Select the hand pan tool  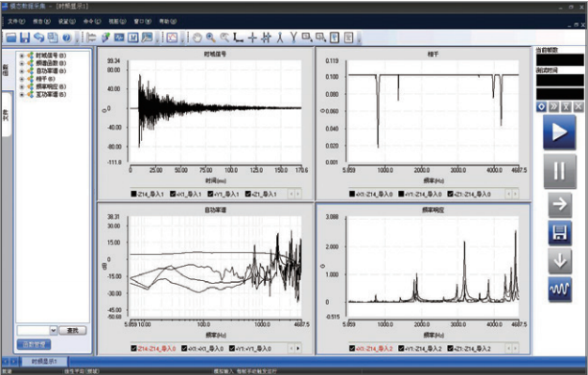coord(197,38)
